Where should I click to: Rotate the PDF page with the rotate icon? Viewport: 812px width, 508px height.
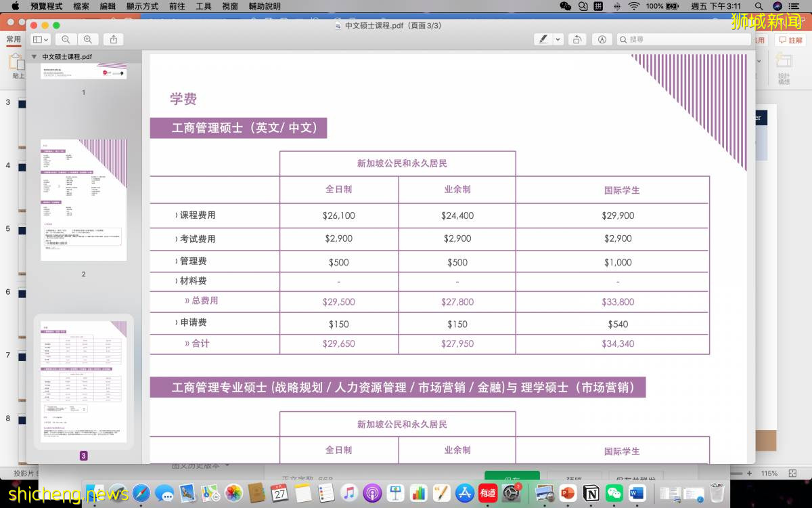point(577,39)
